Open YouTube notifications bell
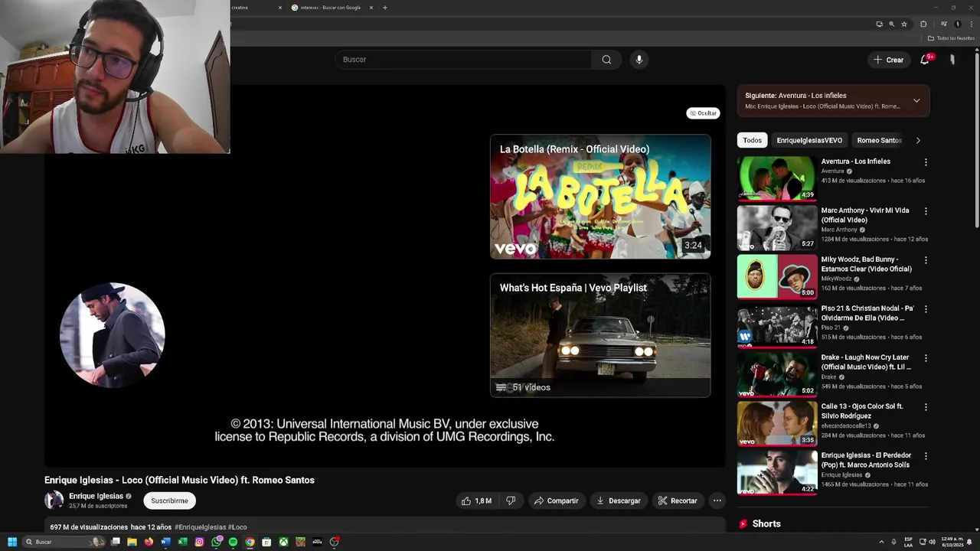 tap(925, 60)
